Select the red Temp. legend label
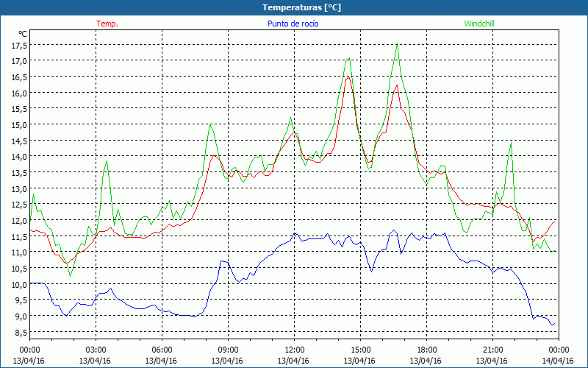 click(x=107, y=24)
